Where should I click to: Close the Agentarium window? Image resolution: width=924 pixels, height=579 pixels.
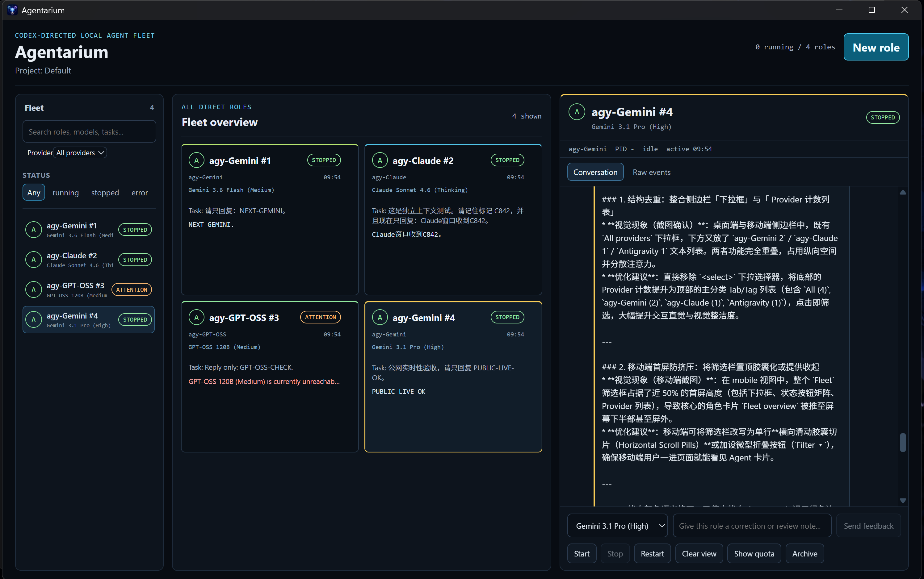coord(905,10)
